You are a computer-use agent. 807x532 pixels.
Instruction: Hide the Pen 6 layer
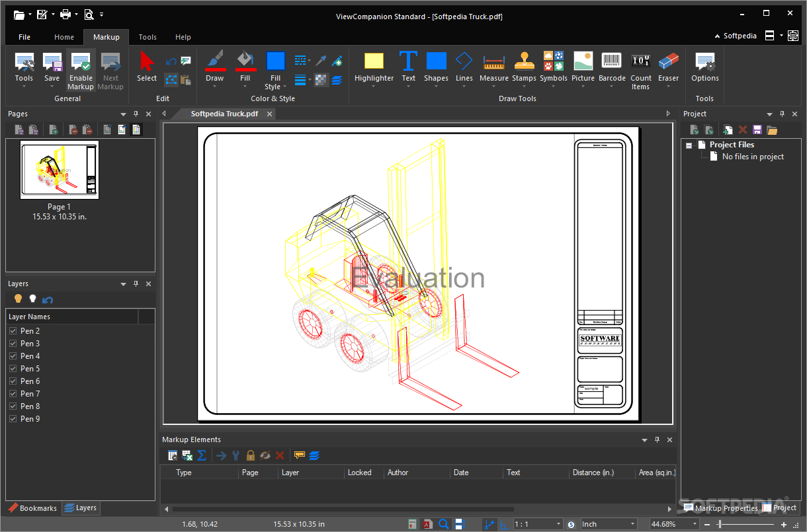click(13, 381)
